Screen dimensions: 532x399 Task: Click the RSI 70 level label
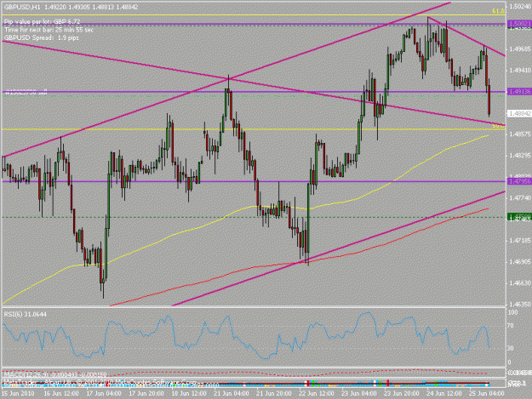coord(512,326)
